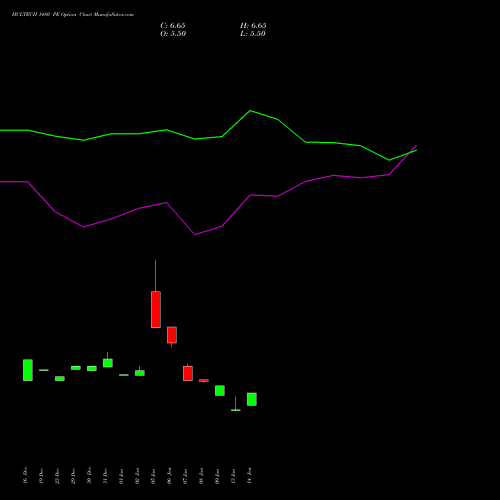Select the "07 Jan" date label
The image size is (500, 500).
click(x=185, y=475)
